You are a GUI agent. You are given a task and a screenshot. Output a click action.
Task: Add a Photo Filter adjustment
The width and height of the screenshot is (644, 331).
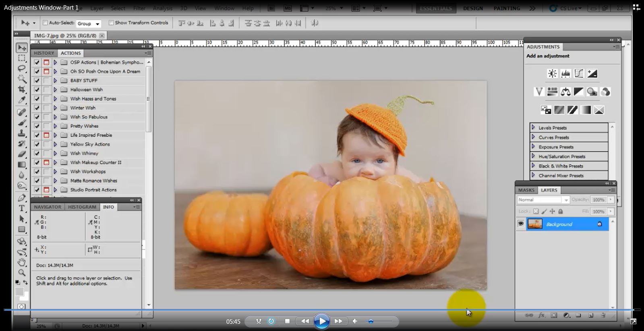tap(592, 92)
